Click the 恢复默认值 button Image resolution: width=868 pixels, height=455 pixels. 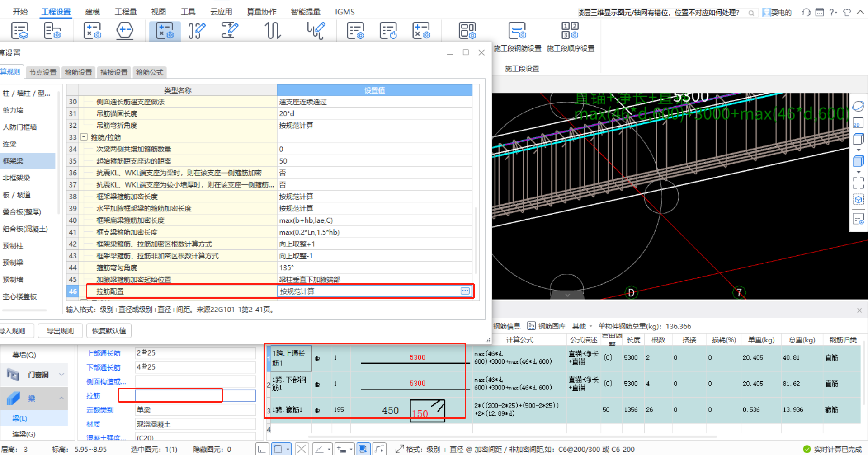tap(109, 331)
